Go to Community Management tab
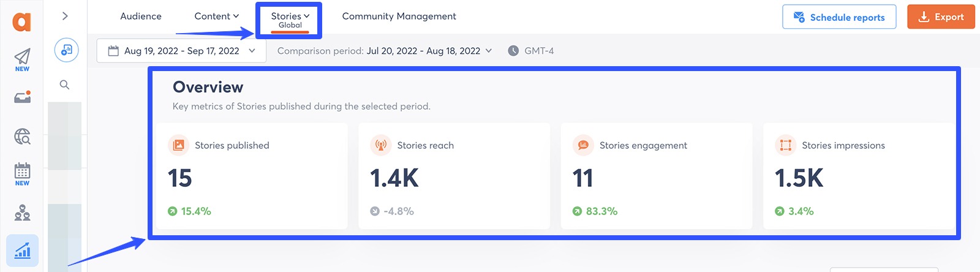The height and width of the screenshot is (272, 980). coord(399,17)
